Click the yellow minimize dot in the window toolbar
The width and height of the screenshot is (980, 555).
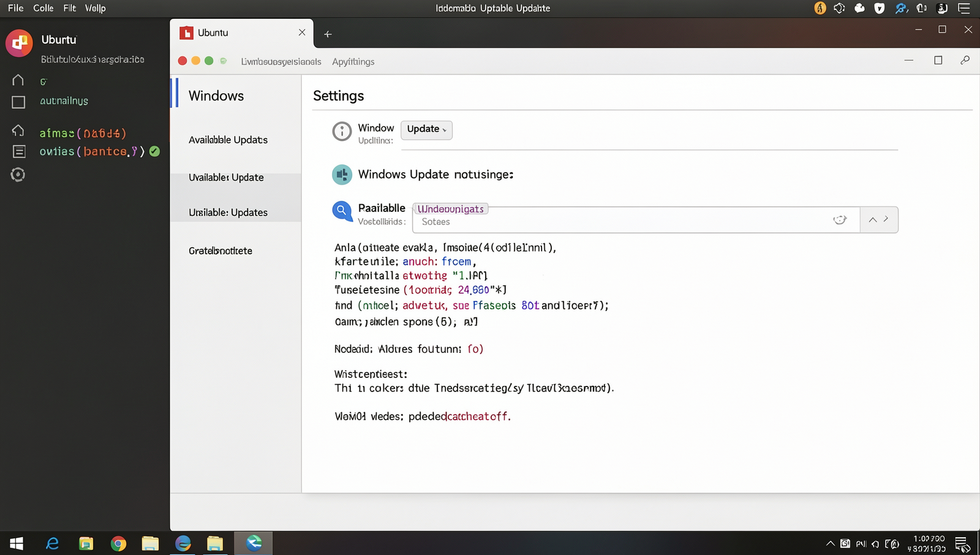pos(196,61)
